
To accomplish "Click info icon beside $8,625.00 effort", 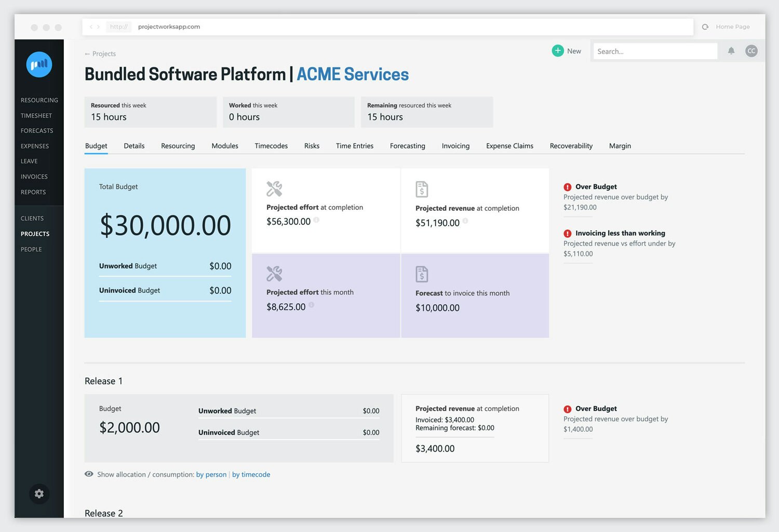I will [312, 305].
